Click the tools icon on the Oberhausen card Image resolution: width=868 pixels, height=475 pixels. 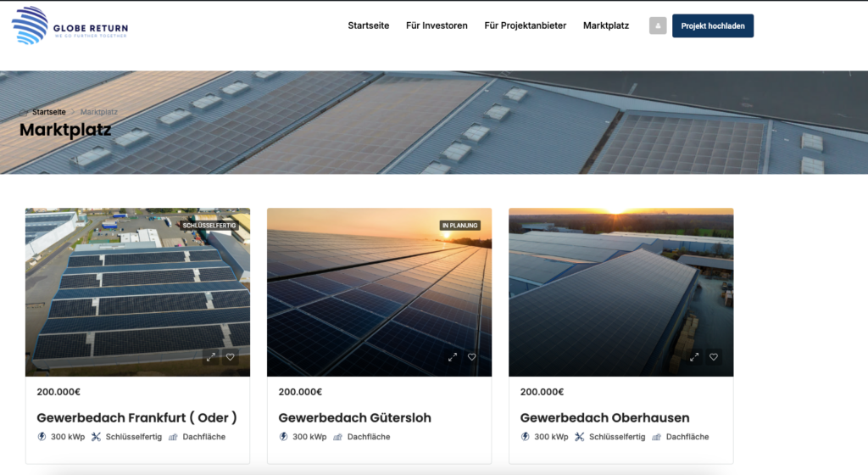(579, 437)
